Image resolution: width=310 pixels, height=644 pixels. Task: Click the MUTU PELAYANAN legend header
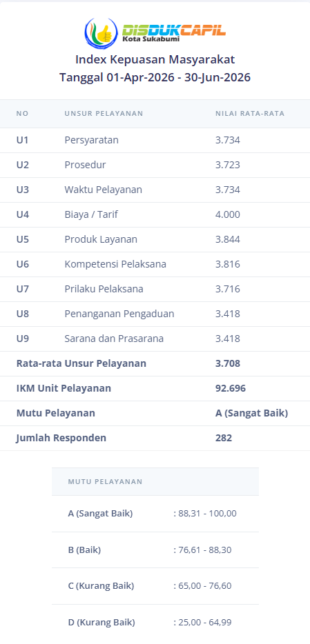coord(105,482)
